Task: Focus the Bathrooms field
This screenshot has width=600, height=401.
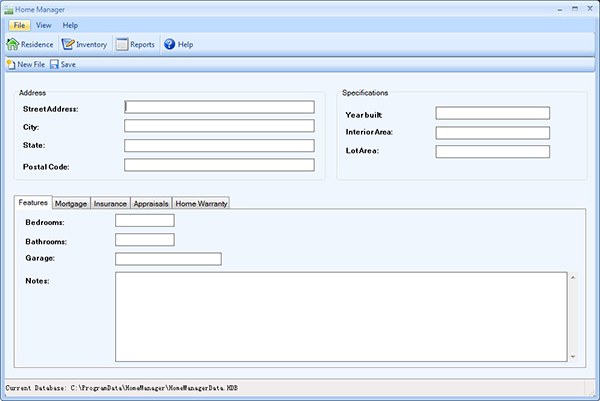Action: pyautogui.click(x=145, y=240)
